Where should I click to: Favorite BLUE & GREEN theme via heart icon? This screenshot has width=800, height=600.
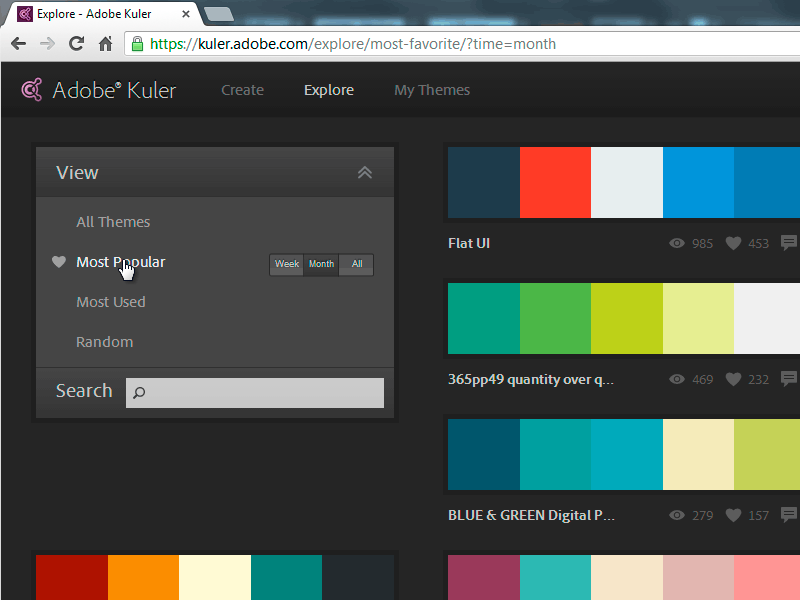[733, 515]
